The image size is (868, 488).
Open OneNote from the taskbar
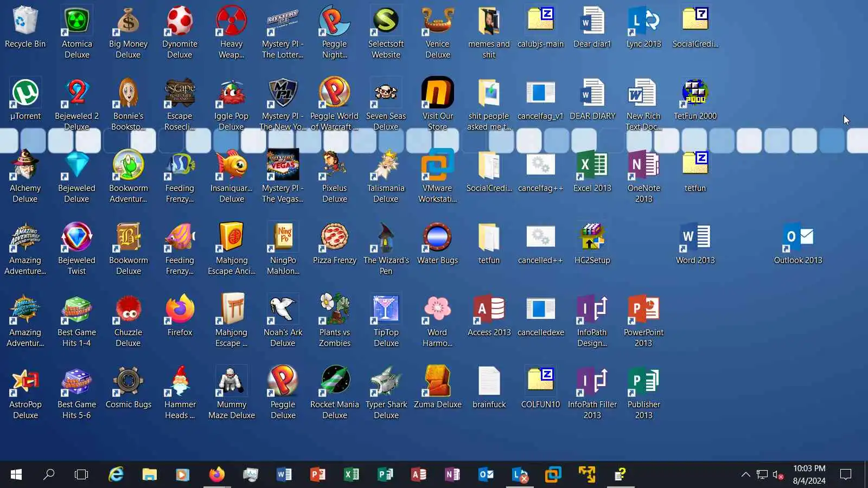[452, 475]
